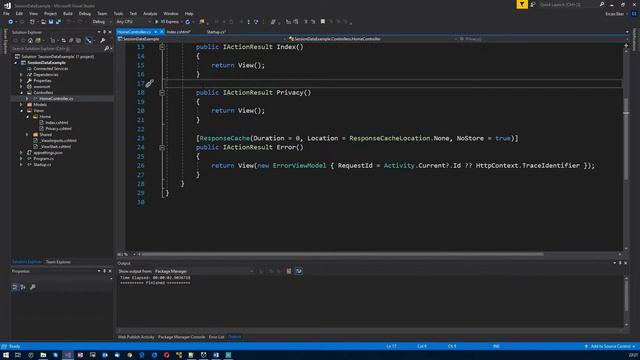Click the editor vertical scrollbar thumb
Viewport: 640px width, 360px height.
click(626, 139)
